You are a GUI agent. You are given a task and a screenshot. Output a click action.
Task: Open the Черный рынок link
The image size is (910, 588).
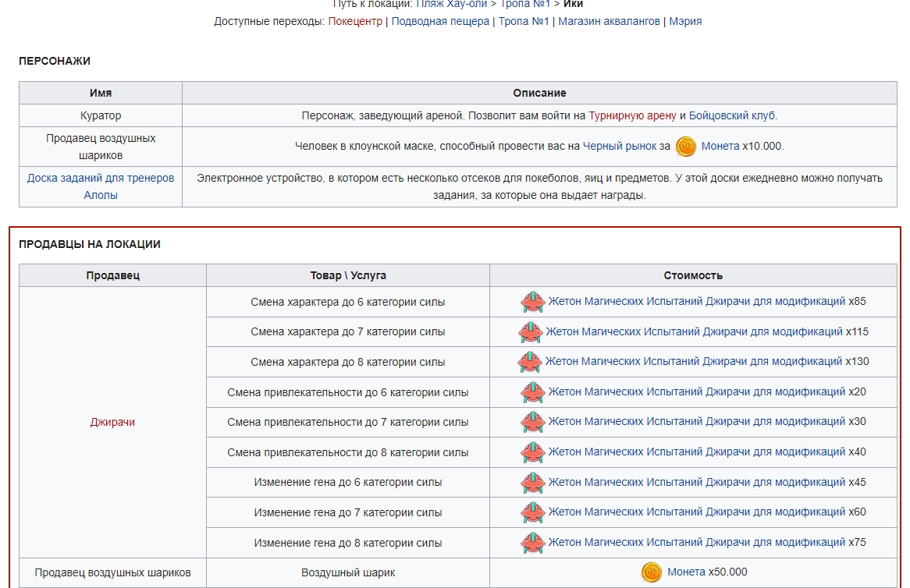(x=619, y=146)
